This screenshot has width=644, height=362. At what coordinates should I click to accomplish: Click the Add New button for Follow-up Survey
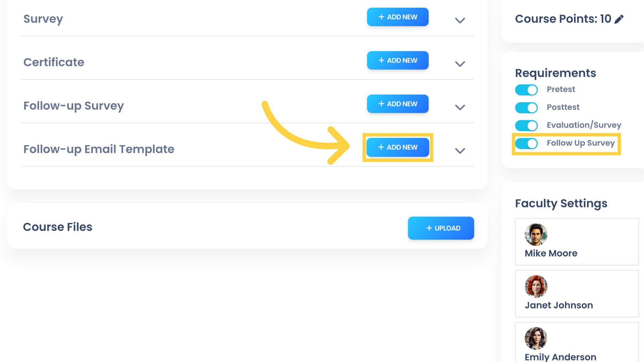tap(397, 104)
